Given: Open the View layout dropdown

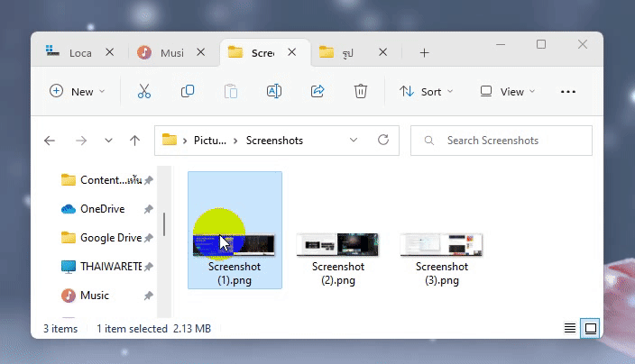Looking at the screenshot, I should (x=508, y=91).
